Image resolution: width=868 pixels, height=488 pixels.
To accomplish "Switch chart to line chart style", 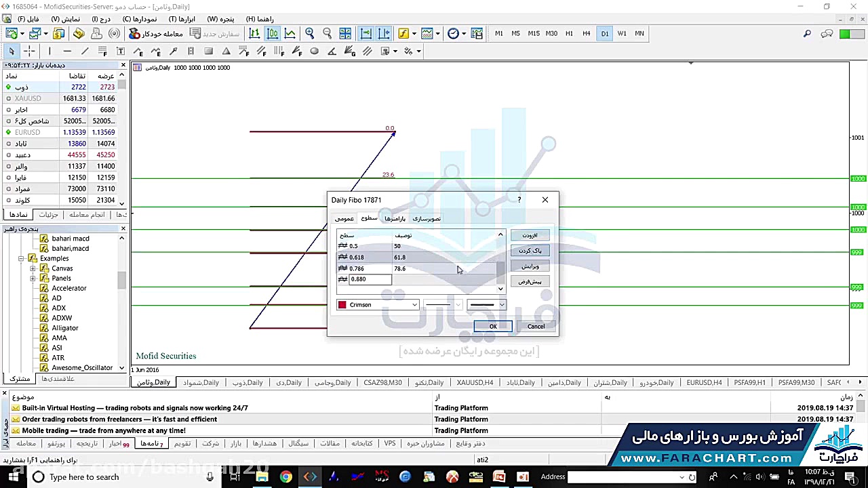I will [290, 33].
